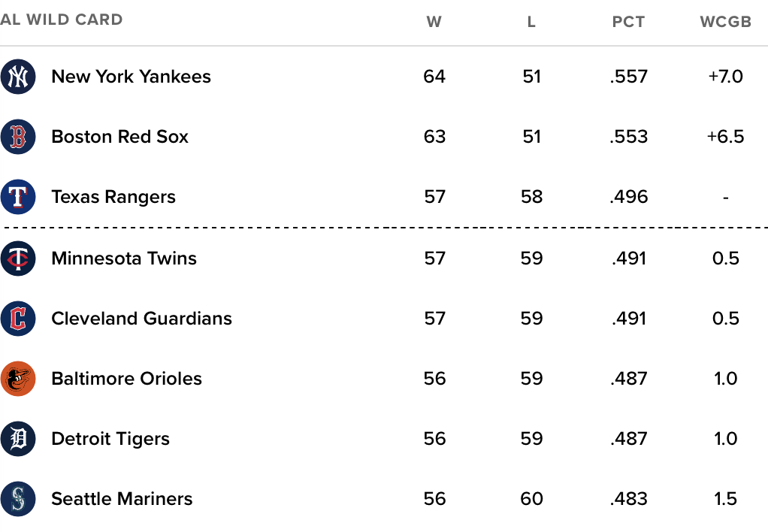Click the W column header
The image size is (768, 532).
click(434, 22)
